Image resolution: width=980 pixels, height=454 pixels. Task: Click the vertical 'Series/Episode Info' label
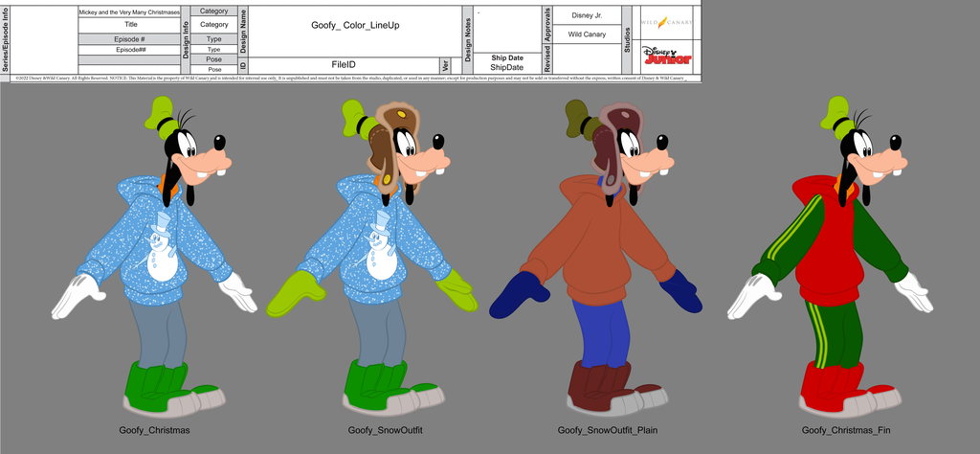(6, 40)
